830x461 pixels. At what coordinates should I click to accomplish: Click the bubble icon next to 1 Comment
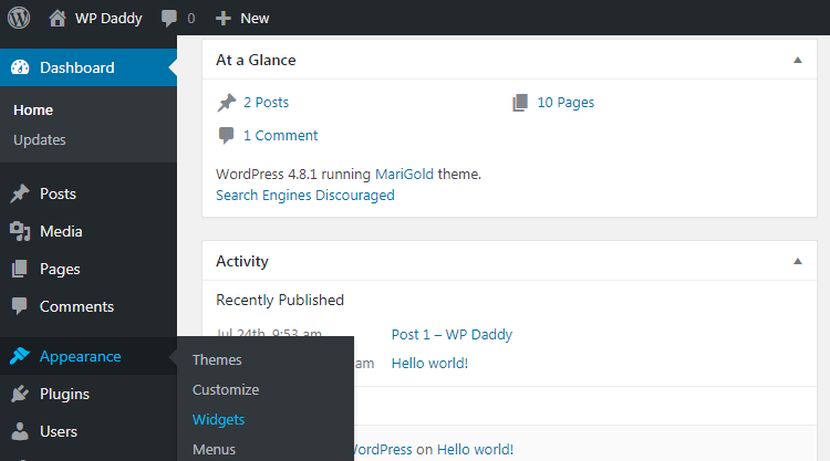click(226, 135)
